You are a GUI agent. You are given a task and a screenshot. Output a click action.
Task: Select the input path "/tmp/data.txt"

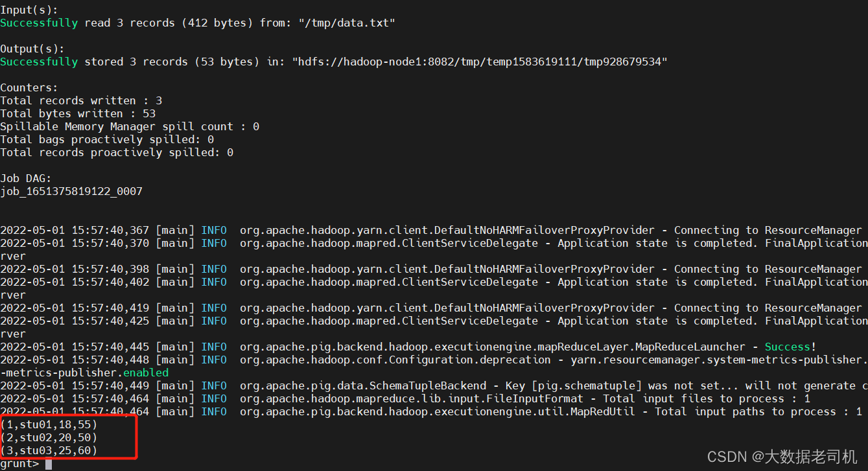click(347, 23)
